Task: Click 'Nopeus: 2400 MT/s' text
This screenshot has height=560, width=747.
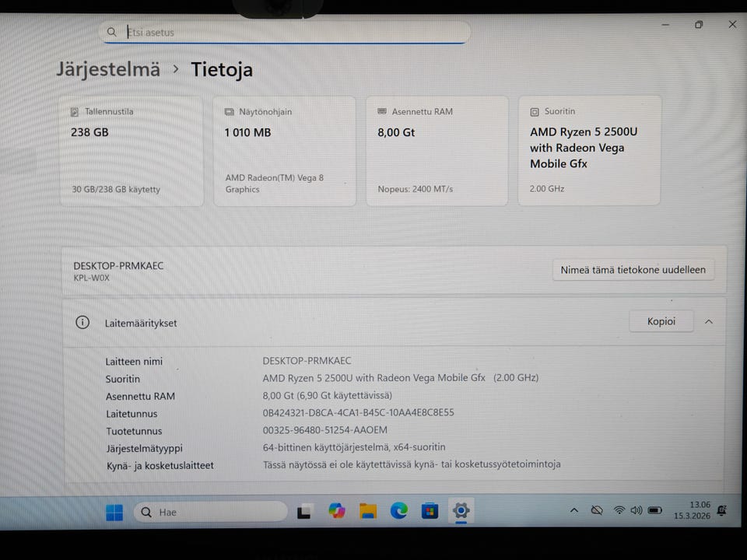Action: point(416,189)
